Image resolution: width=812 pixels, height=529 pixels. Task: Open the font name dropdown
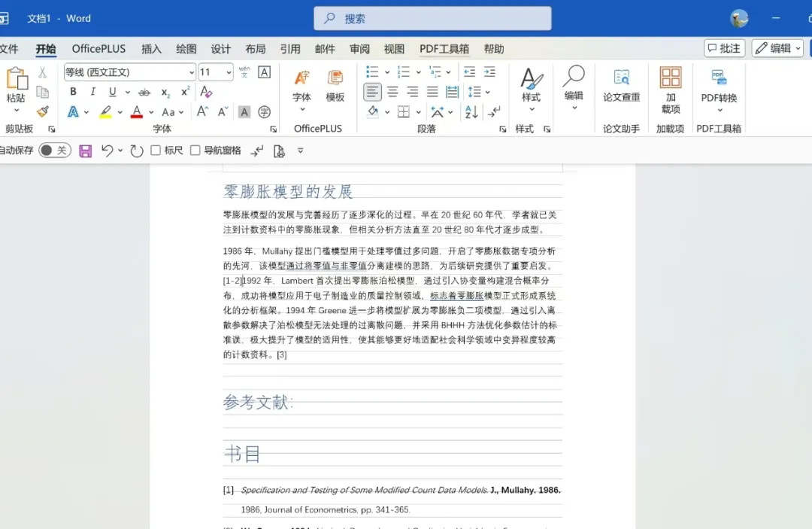pos(191,72)
